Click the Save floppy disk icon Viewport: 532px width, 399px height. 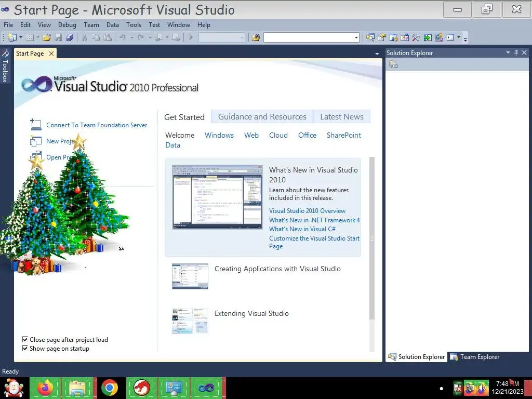pyautogui.click(x=58, y=37)
